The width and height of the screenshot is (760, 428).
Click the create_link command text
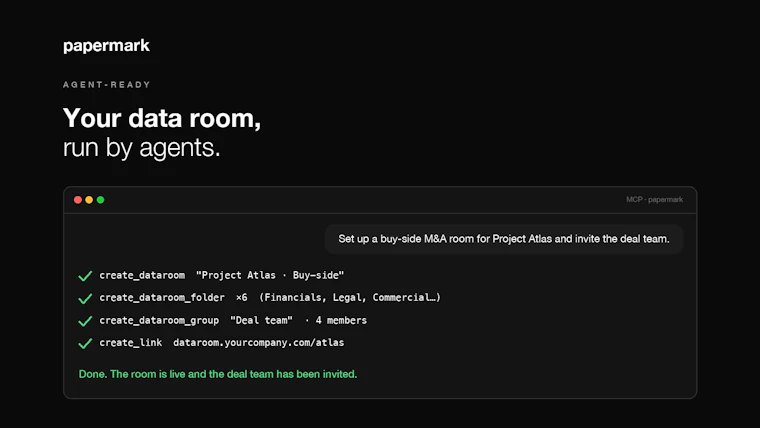tap(131, 343)
